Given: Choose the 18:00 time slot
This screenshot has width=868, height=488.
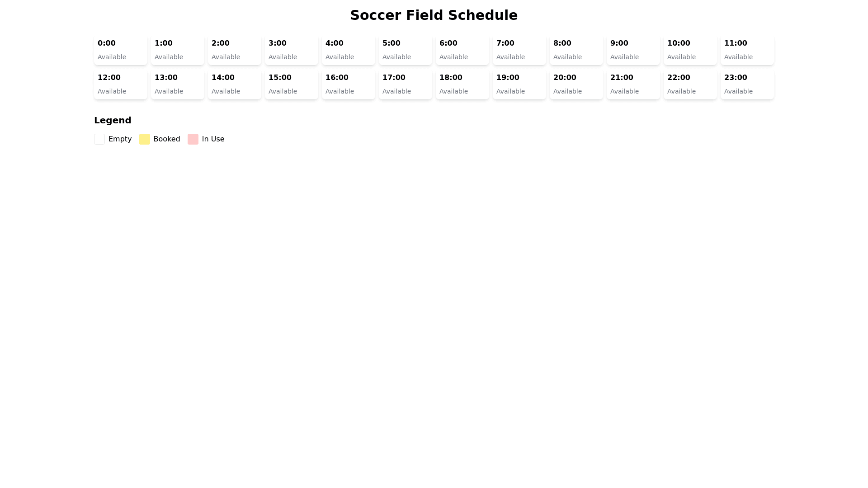Looking at the screenshot, I should (462, 84).
